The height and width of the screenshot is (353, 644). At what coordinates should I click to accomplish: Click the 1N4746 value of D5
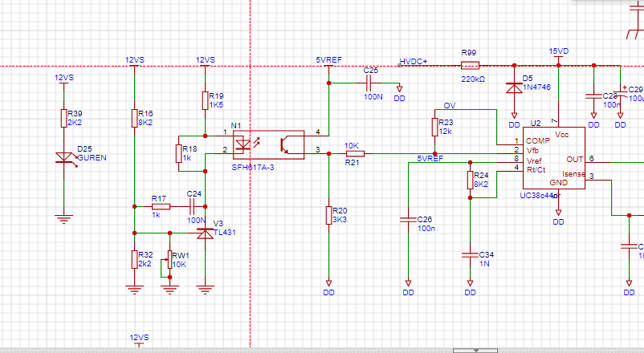point(536,87)
